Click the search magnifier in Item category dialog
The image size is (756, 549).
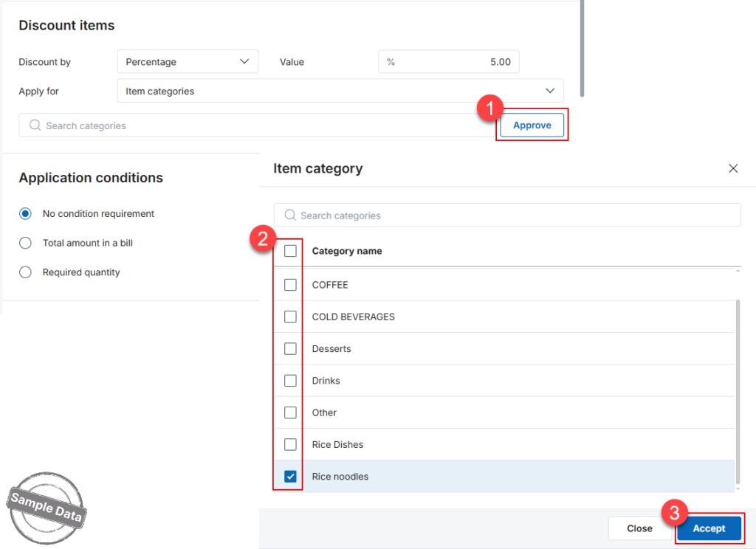(289, 215)
